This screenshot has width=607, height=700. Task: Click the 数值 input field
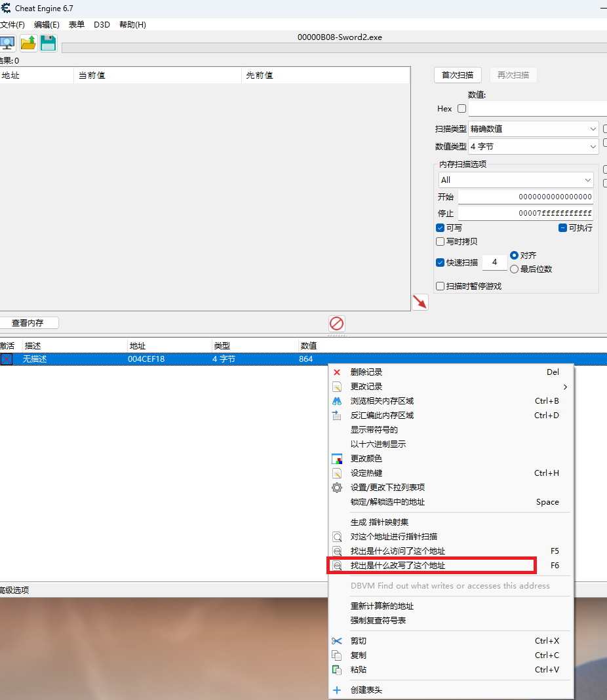538,109
